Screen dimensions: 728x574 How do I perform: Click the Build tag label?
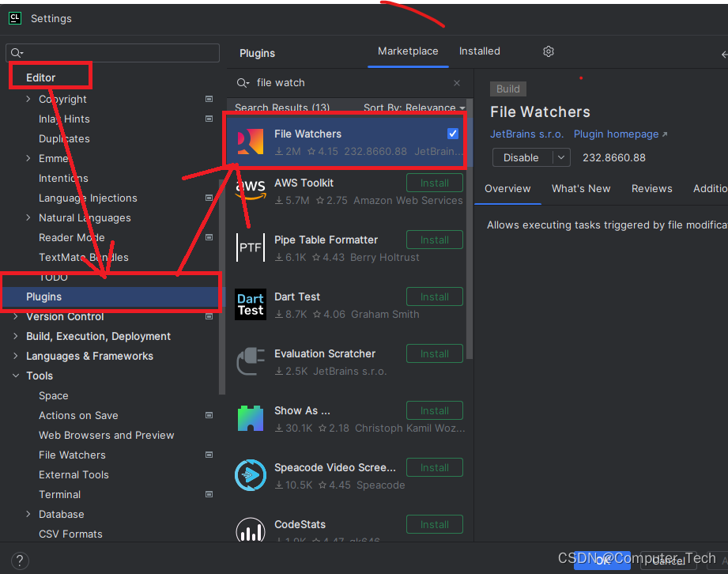[508, 89]
